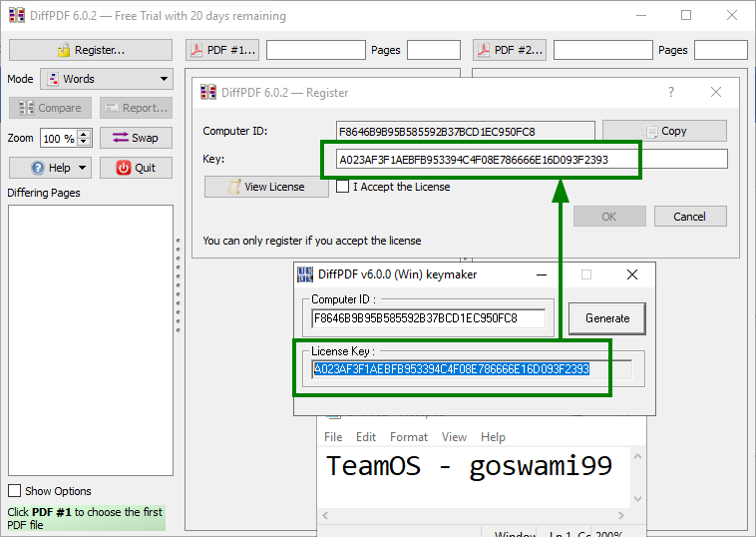
Task: Click Notepad vertical scrollbar up arrow
Action: [638, 456]
